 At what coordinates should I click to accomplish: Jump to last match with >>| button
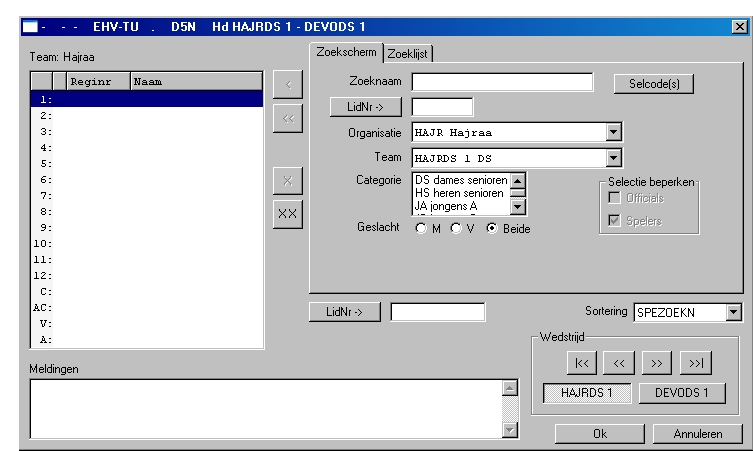click(696, 363)
